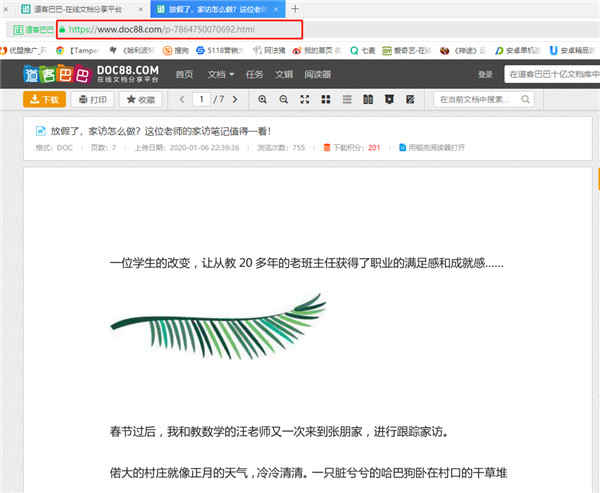
Task: Click the upload date 2020-01-06
Action: [186, 147]
